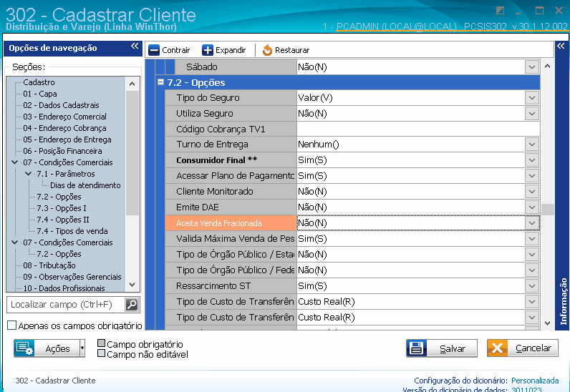Image resolution: width=570 pixels, height=392 pixels.
Task: Select 08 - Tributação section
Action: (x=49, y=265)
